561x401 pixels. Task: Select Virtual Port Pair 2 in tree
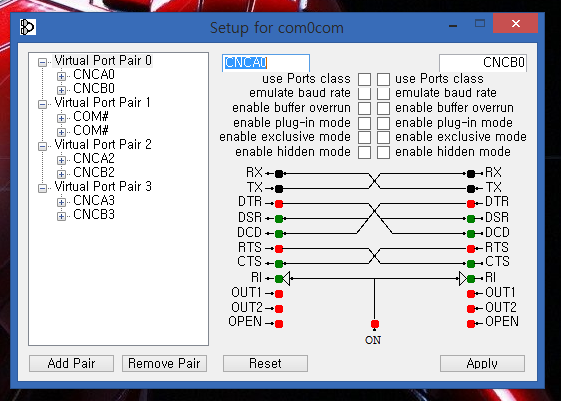click(x=103, y=145)
